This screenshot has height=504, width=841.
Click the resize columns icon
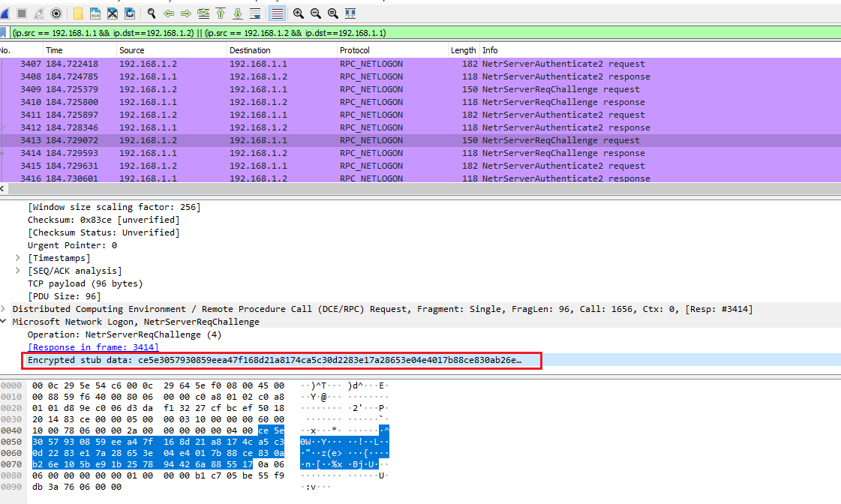(350, 13)
